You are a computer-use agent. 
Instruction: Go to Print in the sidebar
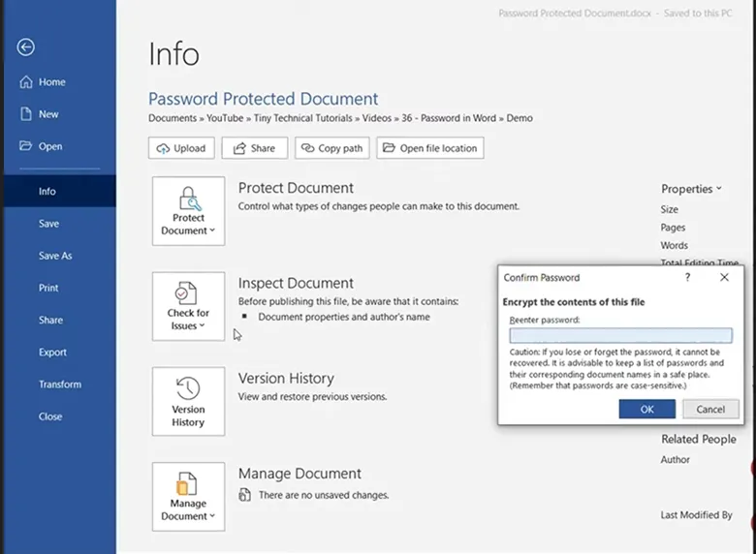[x=48, y=288]
